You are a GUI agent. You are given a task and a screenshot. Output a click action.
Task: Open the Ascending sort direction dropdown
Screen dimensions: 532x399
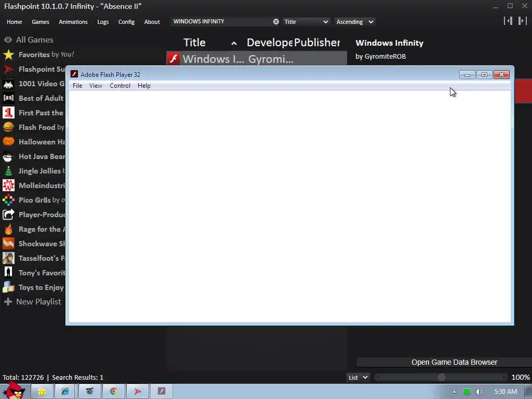pyautogui.click(x=355, y=22)
